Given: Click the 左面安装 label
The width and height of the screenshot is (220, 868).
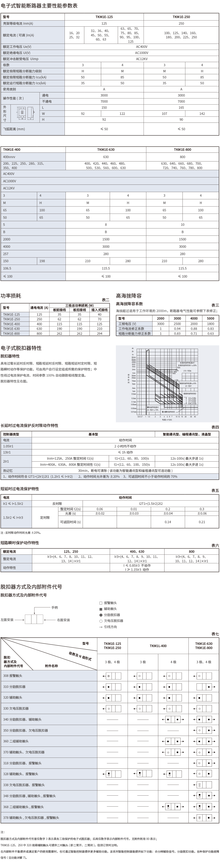Looking at the screenshot, I should (7, 620).
